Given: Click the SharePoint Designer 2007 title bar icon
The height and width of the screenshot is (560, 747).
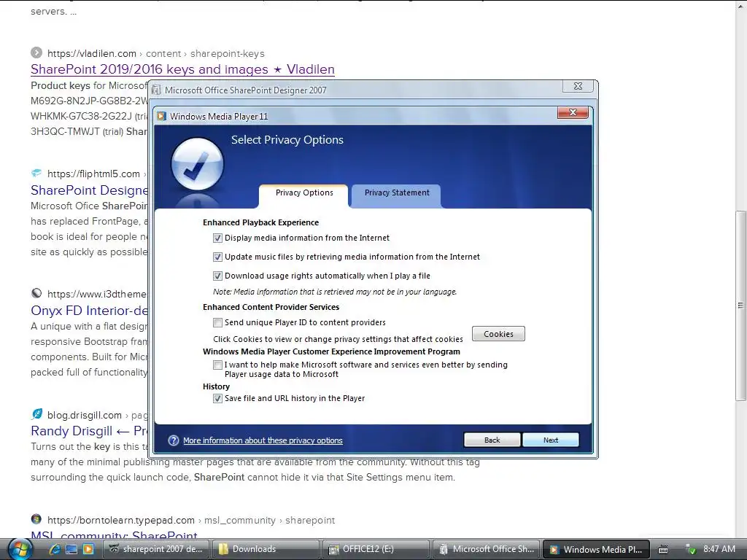Looking at the screenshot, I should pos(156,90).
